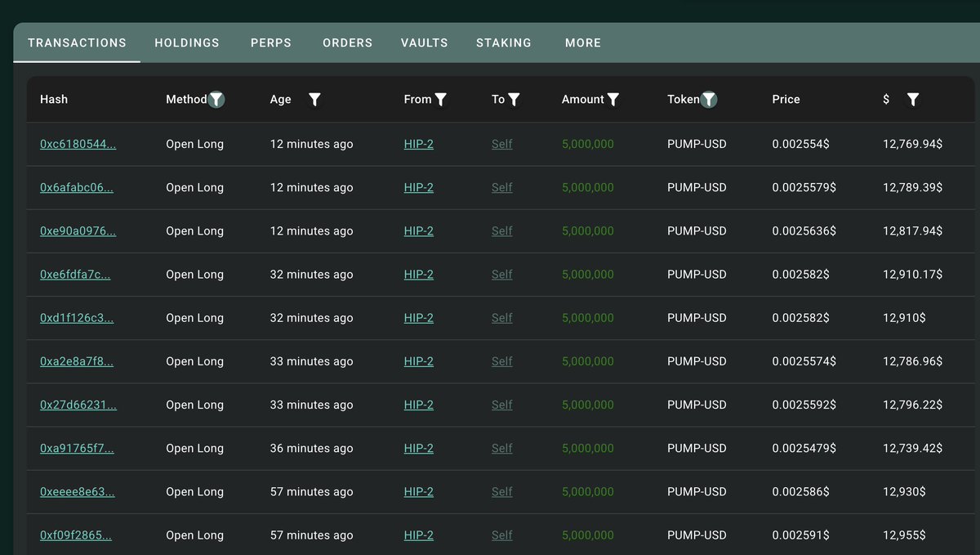Switch to the Staking tab
The height and width of the screenshot is (555, 980).
(504, 43)
